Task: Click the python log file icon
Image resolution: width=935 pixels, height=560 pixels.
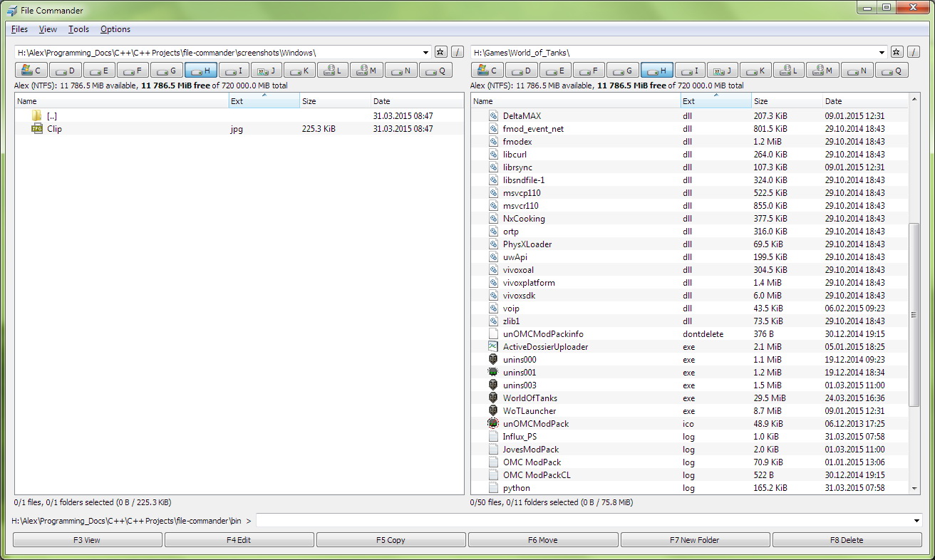Action: coord(493,488)
